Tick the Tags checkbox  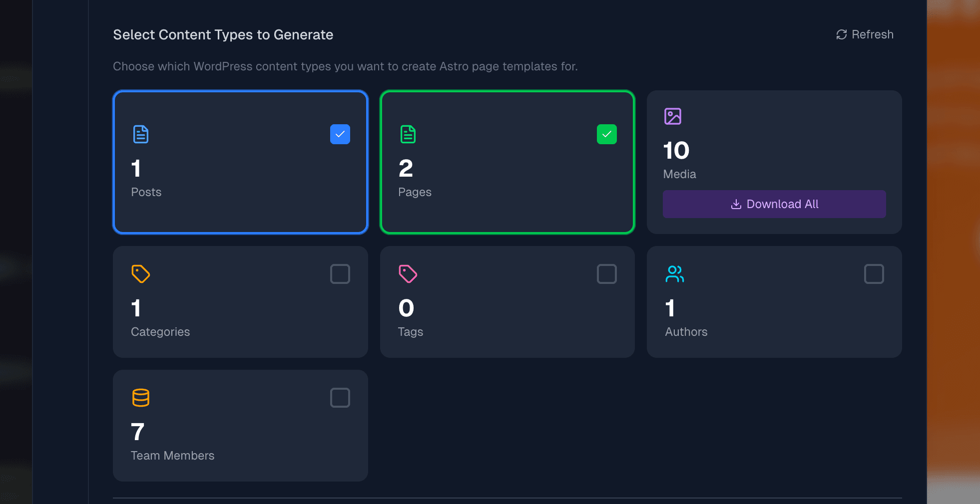tap(607, 274)
